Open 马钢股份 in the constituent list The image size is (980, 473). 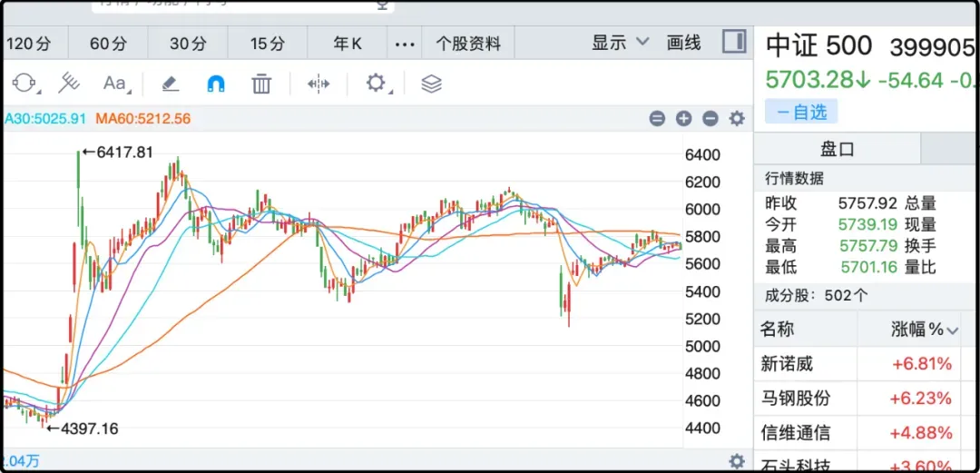[795, 398]
